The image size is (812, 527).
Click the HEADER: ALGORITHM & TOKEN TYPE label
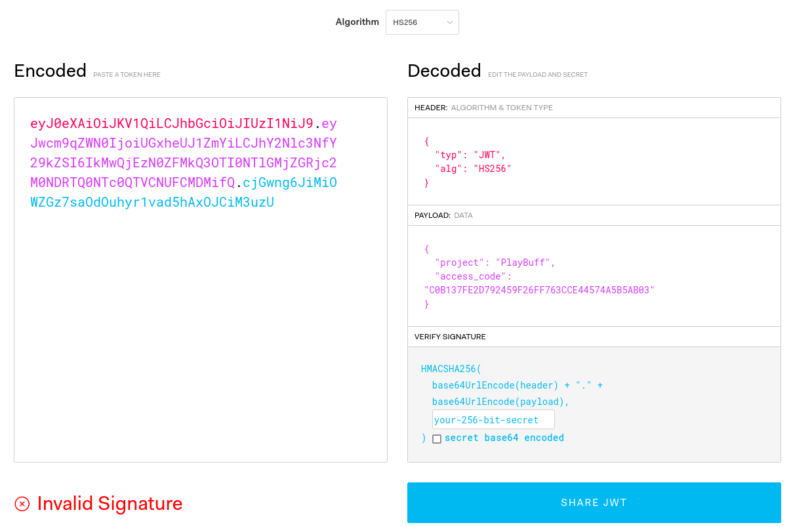pyautogui.click(x=483, y=108)
